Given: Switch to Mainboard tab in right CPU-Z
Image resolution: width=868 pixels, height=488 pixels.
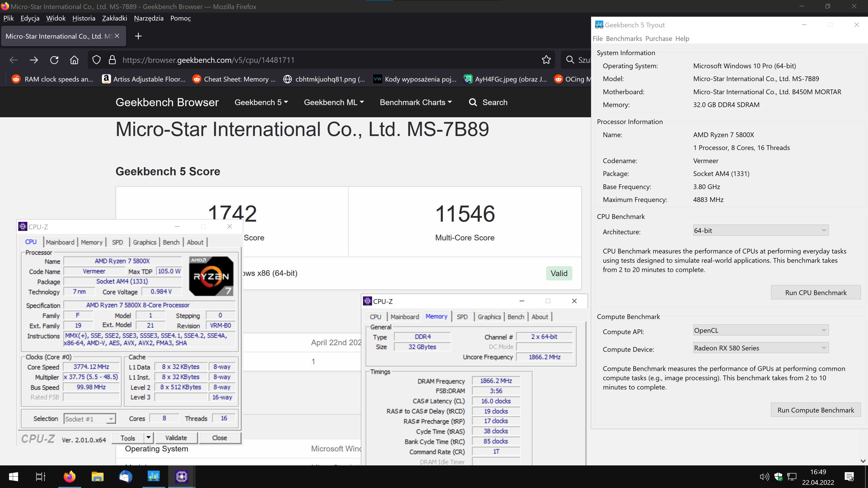Looking at the screenshot, I should coord(405,317).
